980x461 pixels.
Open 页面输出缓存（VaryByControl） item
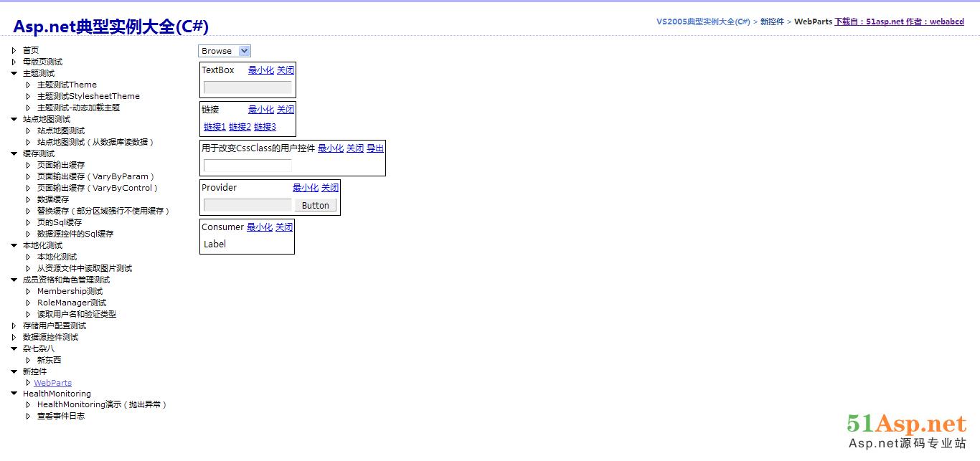coord(98,188)
